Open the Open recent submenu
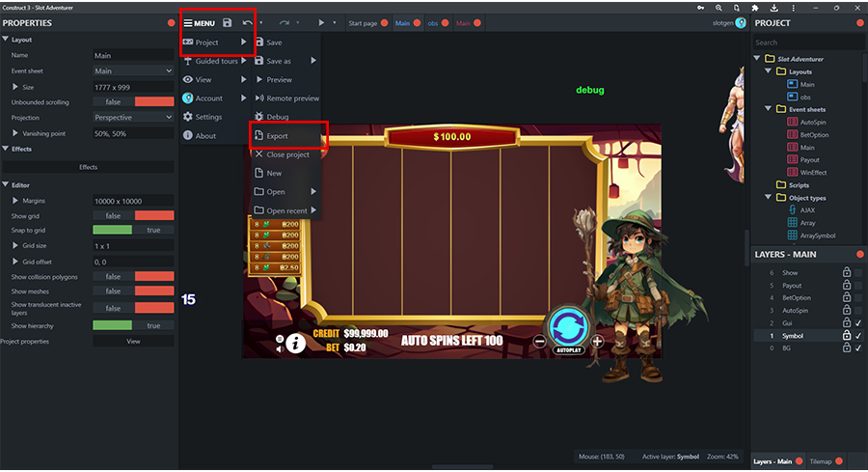 click(x=286, y=210)
